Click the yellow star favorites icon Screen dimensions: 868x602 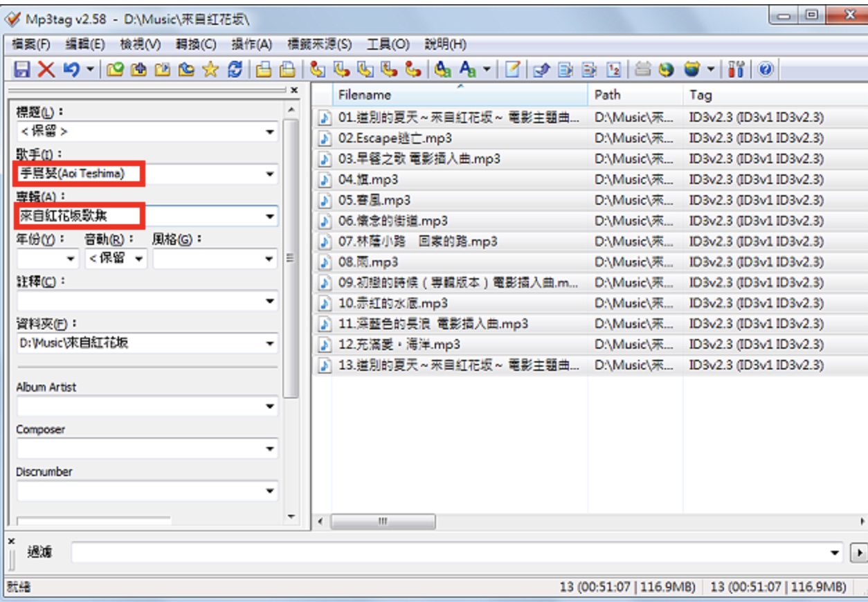210,69
